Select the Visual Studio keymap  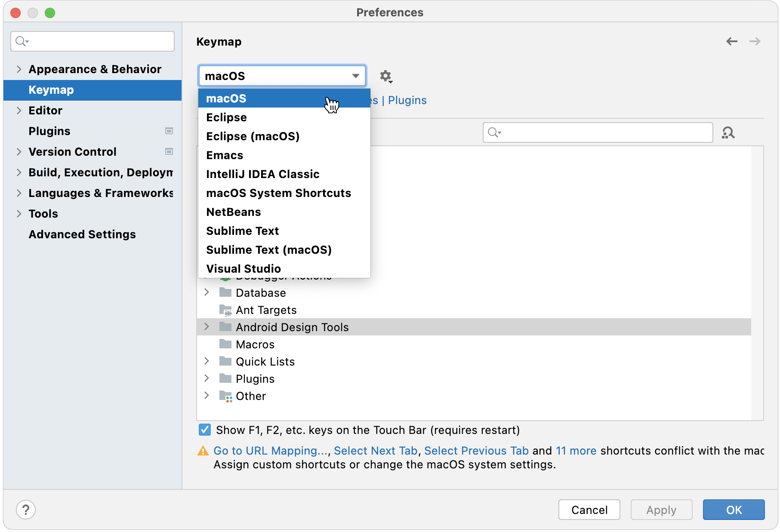[243, 268]
